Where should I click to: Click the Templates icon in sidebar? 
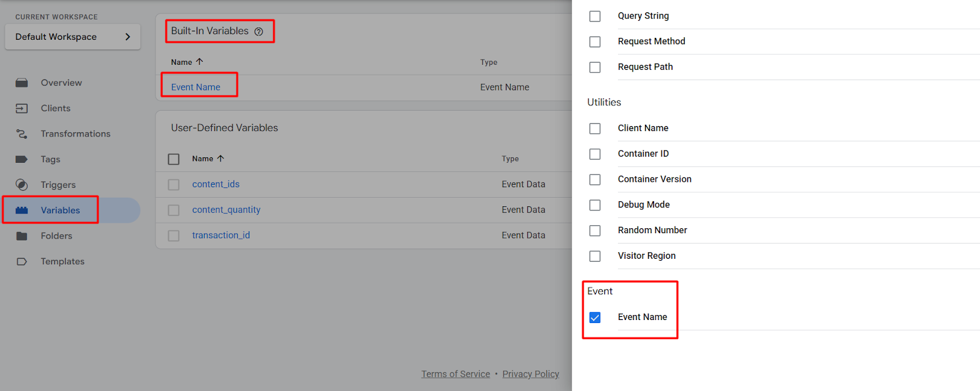click(x=21, y=261)
